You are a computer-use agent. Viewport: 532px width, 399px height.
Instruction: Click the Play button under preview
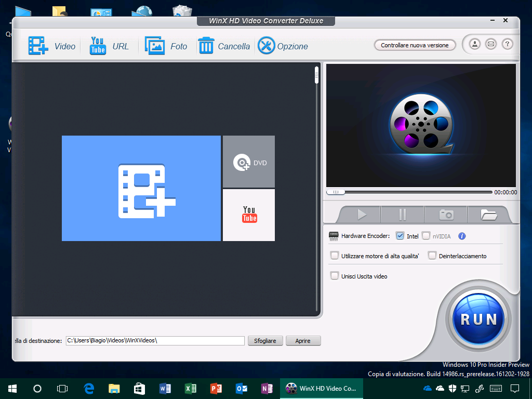pyautogui.click(x=362, y=215)
